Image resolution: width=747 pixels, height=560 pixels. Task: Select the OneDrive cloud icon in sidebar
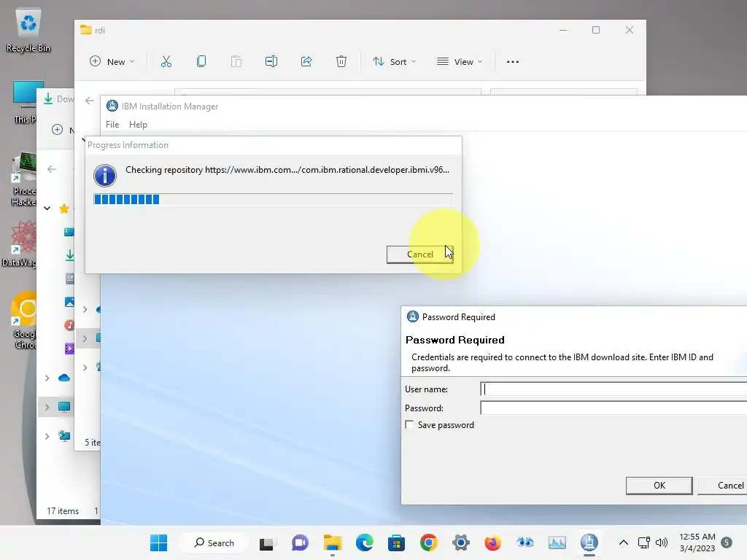[64, 378]
